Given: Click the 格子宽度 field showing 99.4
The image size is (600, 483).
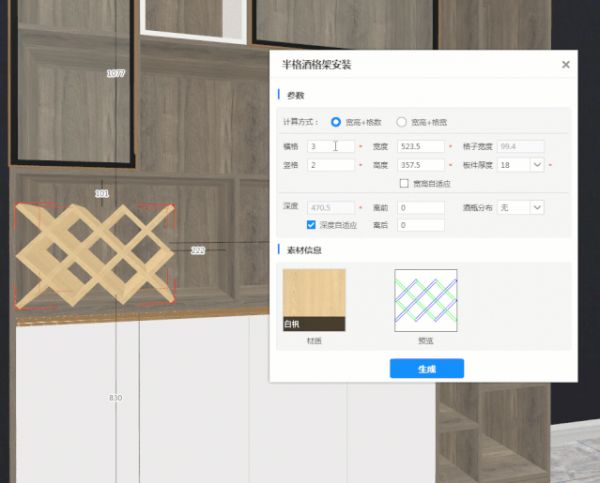Looking at the screenshot, I should point(521,146).
